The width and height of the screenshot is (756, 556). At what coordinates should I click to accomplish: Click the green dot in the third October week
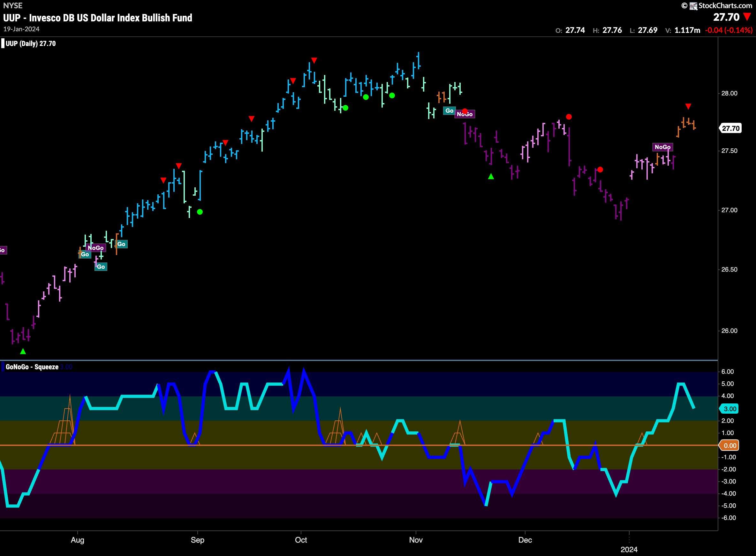[x=366, y=97]
